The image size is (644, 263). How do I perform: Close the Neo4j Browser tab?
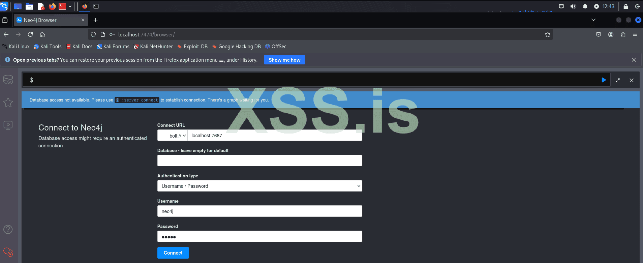tap(83, 20)
